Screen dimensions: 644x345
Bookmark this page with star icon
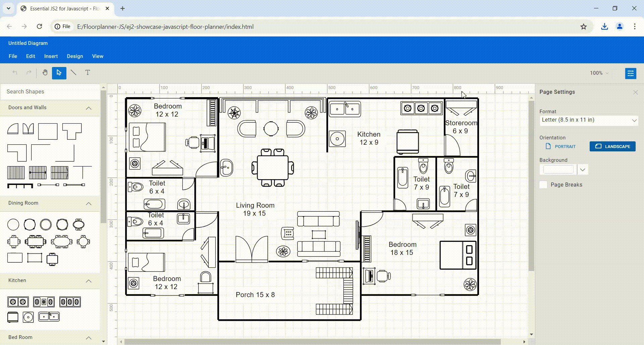[584, 27]
